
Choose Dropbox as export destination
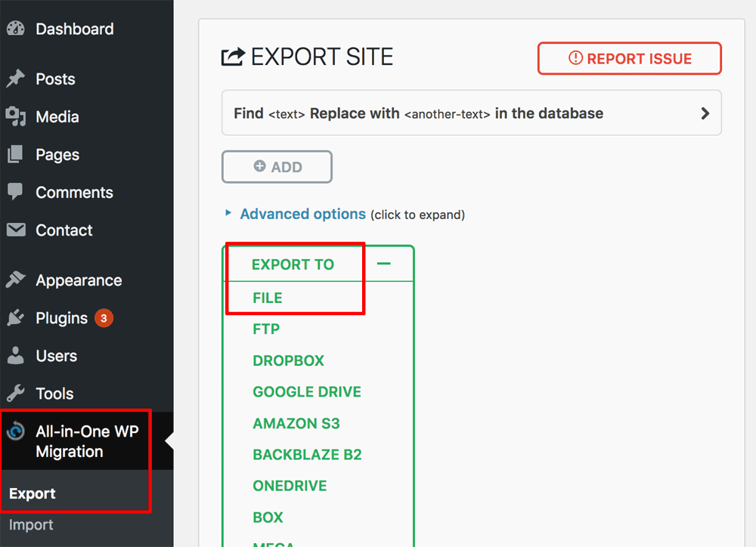coord(288,360)
